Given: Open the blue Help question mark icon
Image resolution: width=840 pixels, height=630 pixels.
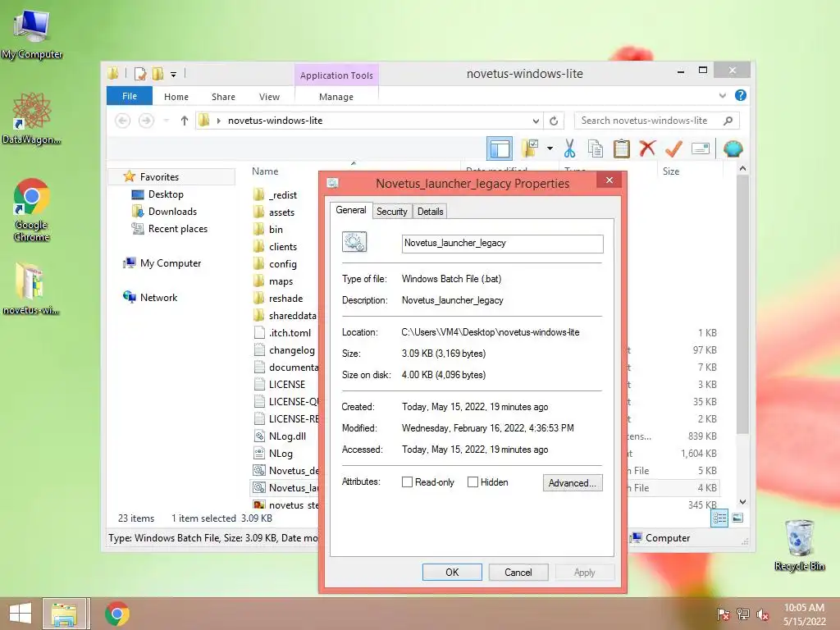Looking at the screenshot, I should (x=741, y=95).
